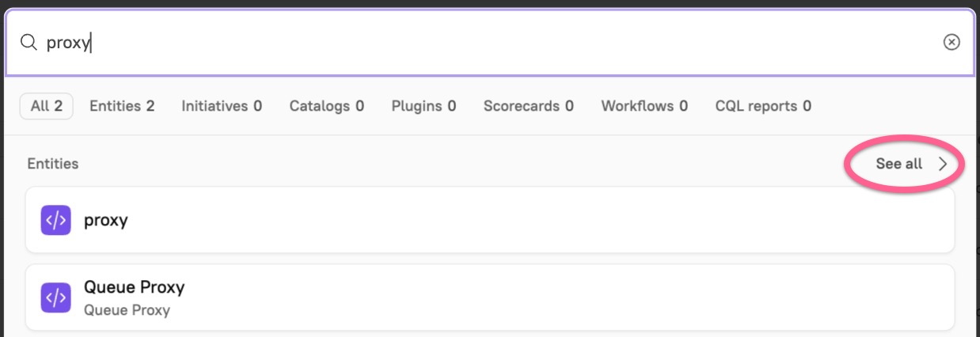Clear the search with the X icon

click(x=952, y=43)
